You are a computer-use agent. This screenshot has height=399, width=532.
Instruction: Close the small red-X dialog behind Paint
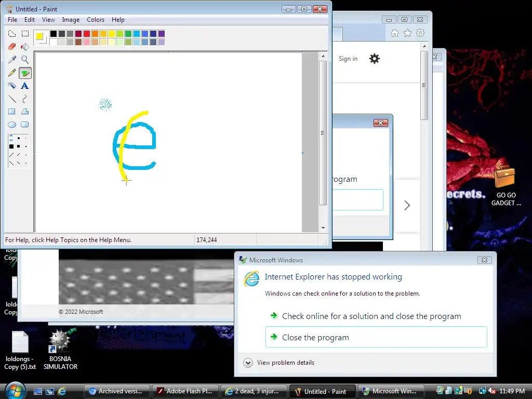click(381, 123)
